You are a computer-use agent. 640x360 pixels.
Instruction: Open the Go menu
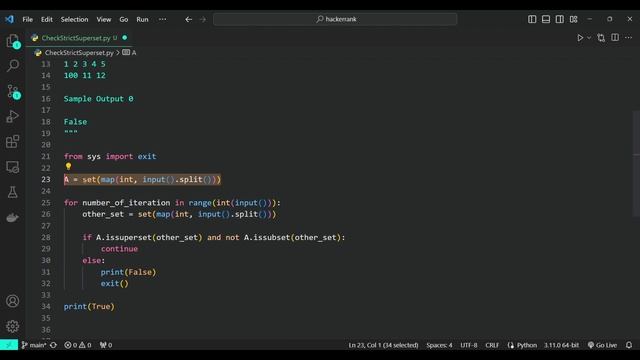point(124,19)
